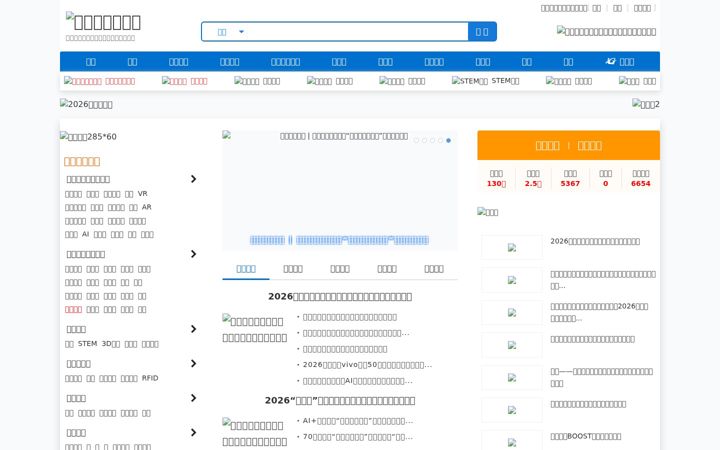This screenshot has width=720, height=450.
Task: Open the site logo image at top left
Action: pyautogui.click(x=103, y=22)
